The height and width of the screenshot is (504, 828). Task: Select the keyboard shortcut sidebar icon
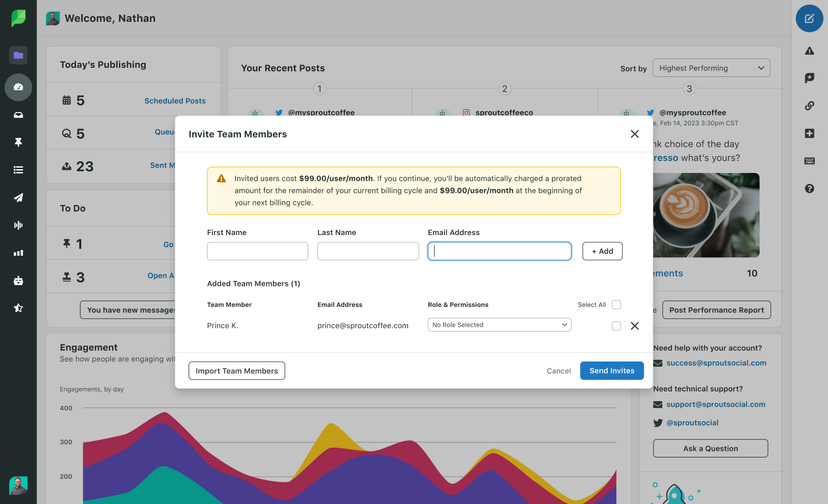(809, 161)
